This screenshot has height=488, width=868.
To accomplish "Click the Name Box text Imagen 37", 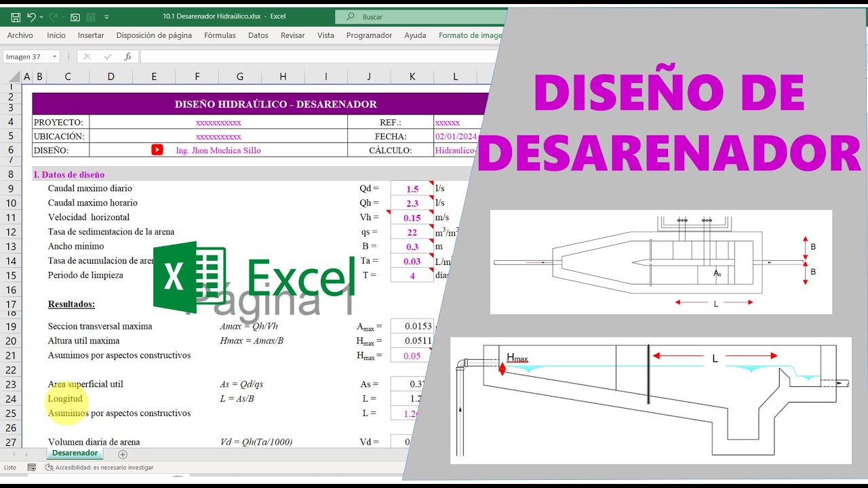I will [22, 57].
